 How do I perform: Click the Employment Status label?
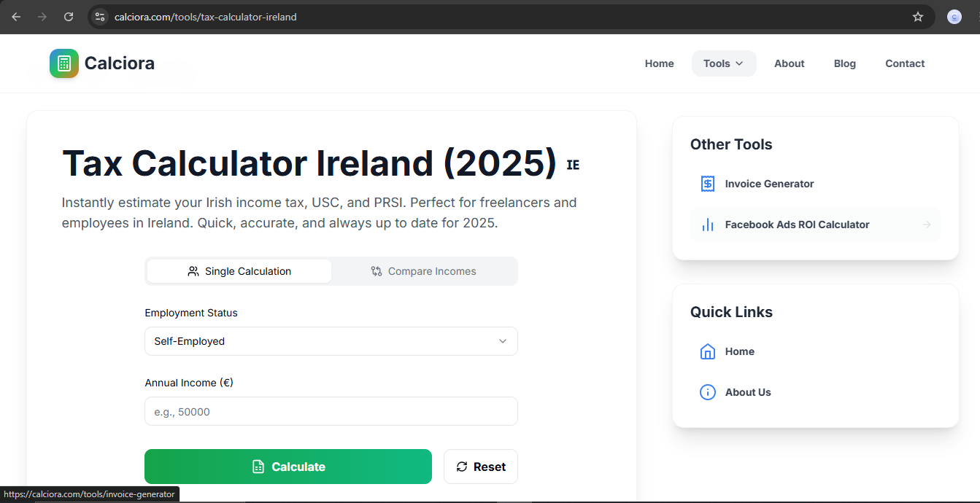191,313
